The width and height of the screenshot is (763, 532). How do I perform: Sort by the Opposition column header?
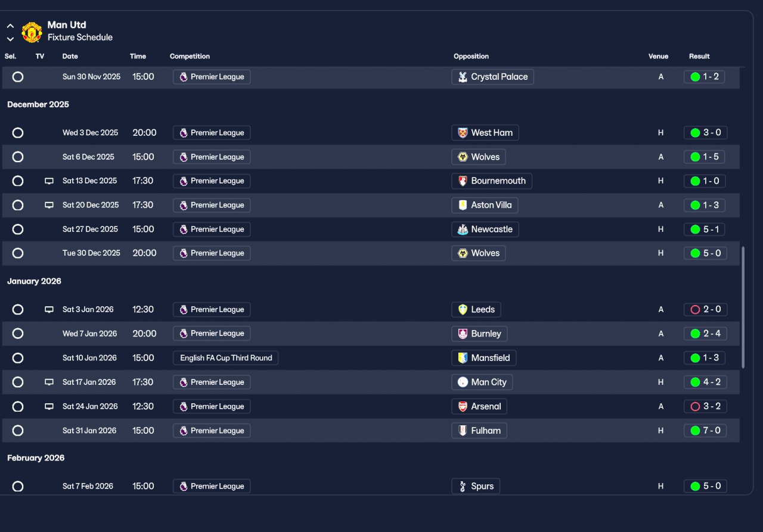click(471, 57)
